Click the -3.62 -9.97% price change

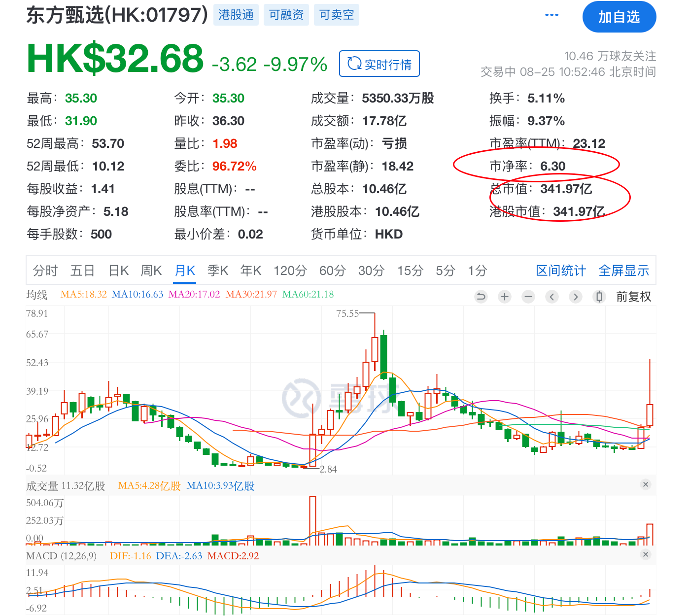click(x=270, y=64)
